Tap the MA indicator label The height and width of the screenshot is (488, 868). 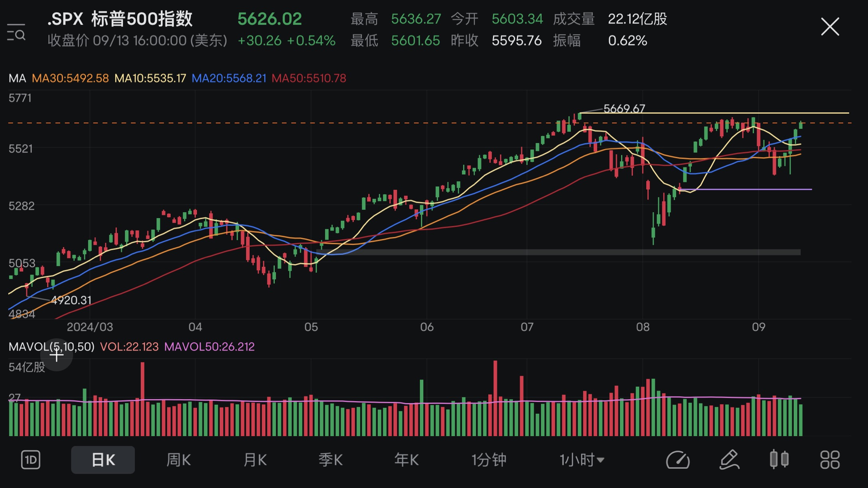click(x=17, y=78)
